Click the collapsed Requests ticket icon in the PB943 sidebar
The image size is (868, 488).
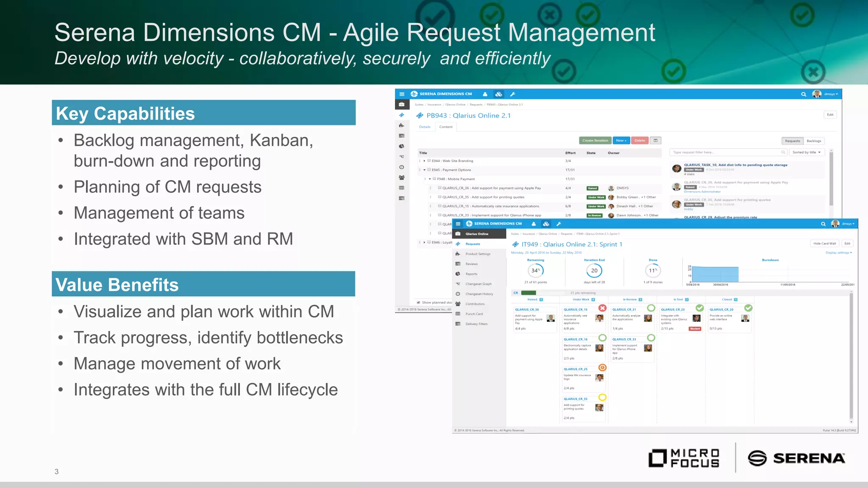401,115
